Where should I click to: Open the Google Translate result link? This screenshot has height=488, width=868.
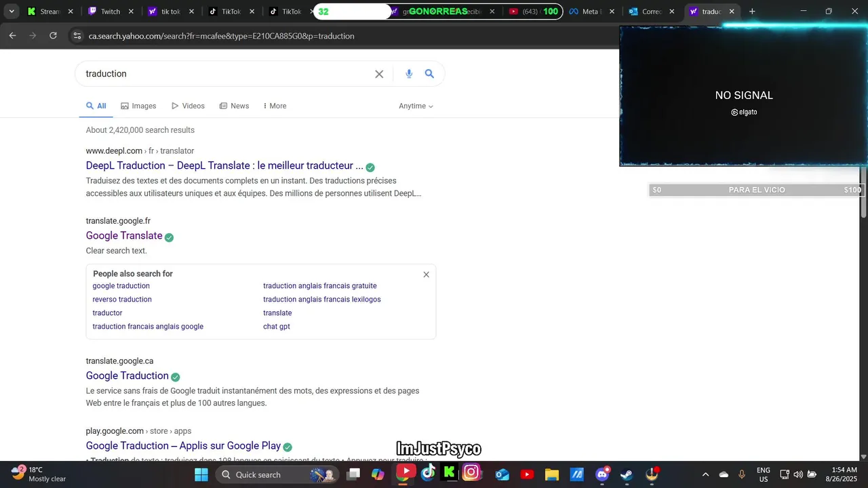(x=124, y=236)
